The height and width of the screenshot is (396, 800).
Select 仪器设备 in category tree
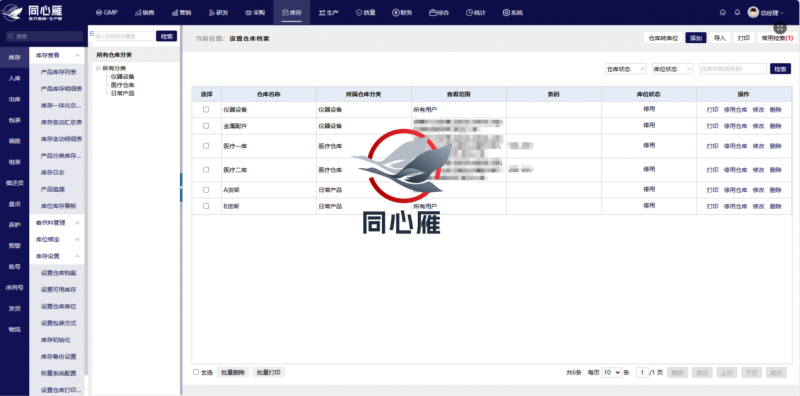coord(122,77)
